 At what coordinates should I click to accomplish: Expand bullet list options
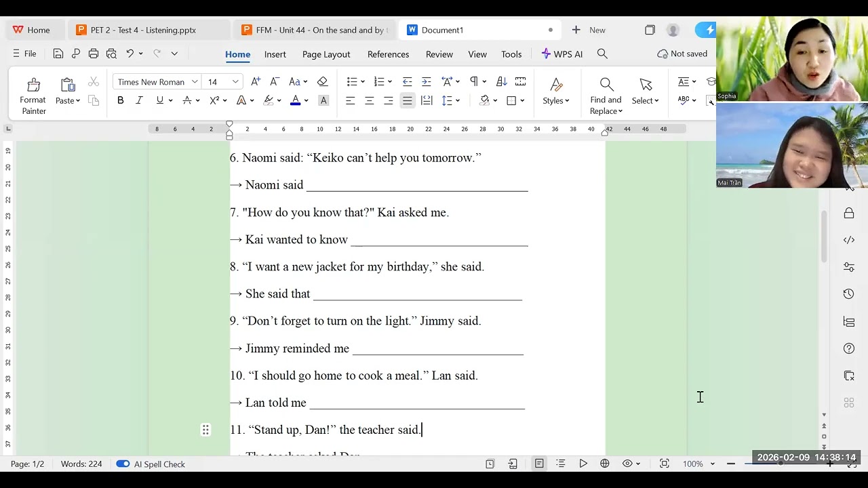(362, 81)
